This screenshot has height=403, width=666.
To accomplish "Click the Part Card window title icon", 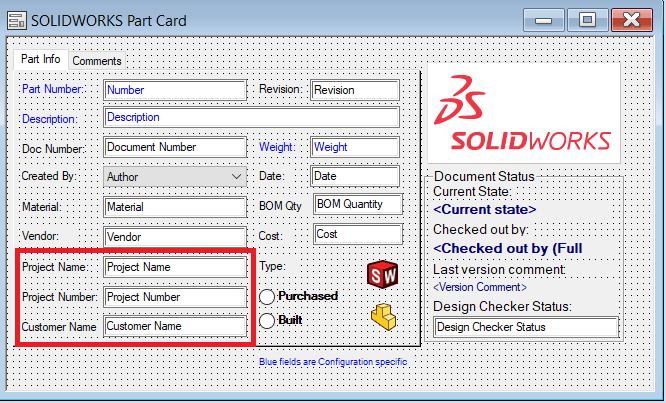I will 17,20.
